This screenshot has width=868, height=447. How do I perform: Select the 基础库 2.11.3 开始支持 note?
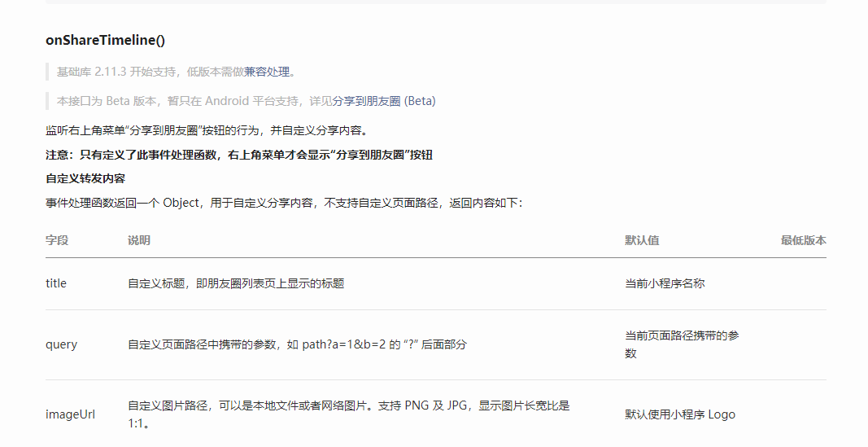point(177,72)
